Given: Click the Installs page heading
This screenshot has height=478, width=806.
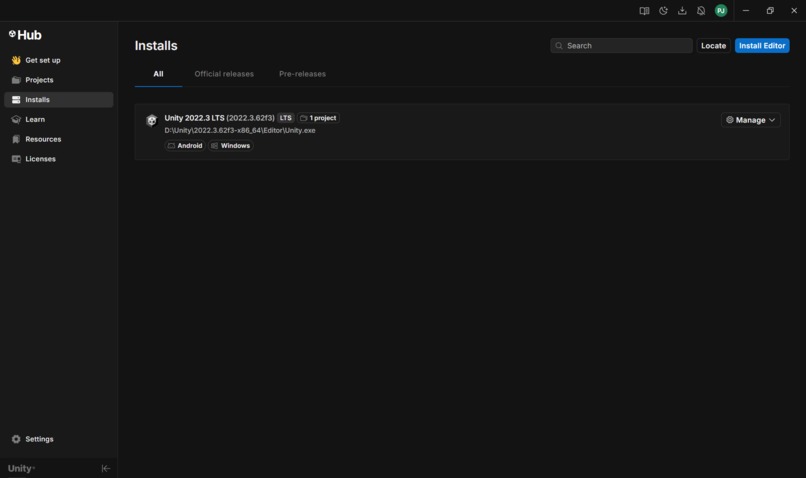Looking at the screenshot, I should click(156, 46).
